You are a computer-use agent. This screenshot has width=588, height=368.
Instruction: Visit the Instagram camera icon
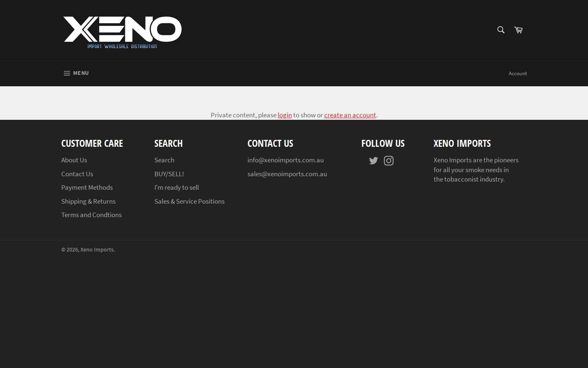389,161
